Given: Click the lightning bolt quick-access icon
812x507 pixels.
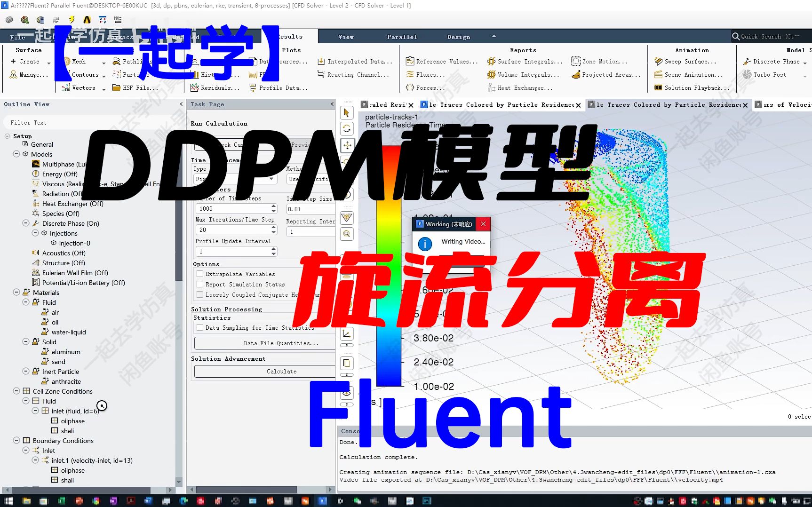Looking at the screenshot, I should 72,20.
